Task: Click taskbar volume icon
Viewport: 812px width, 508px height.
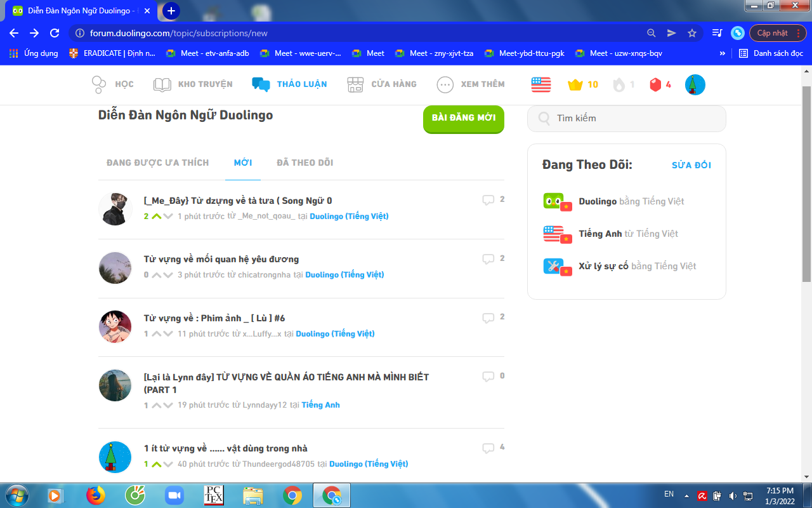Action: pyautogui.click(x=733, y=495)
